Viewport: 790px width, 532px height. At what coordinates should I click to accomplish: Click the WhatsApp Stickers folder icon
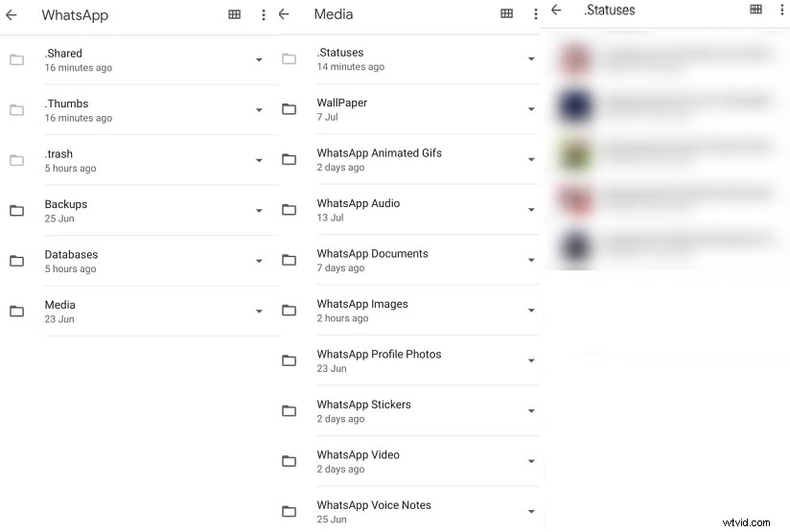(x=289, y=410)
